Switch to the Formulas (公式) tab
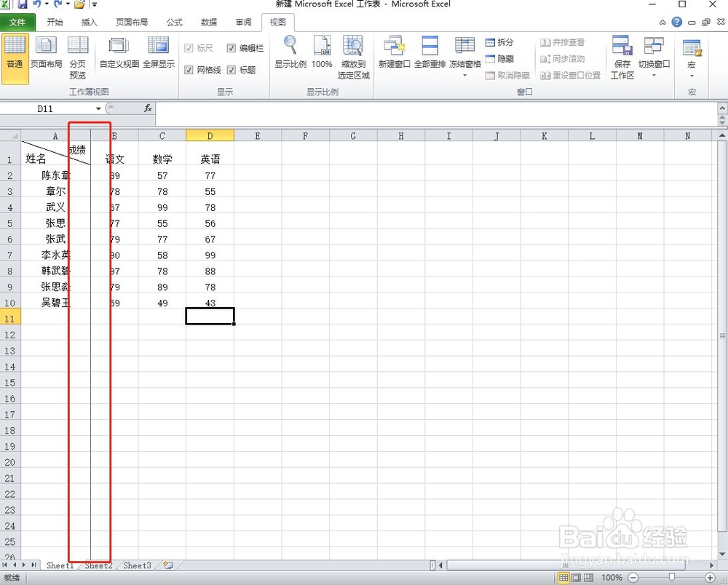728x585 pixels. 175,23
